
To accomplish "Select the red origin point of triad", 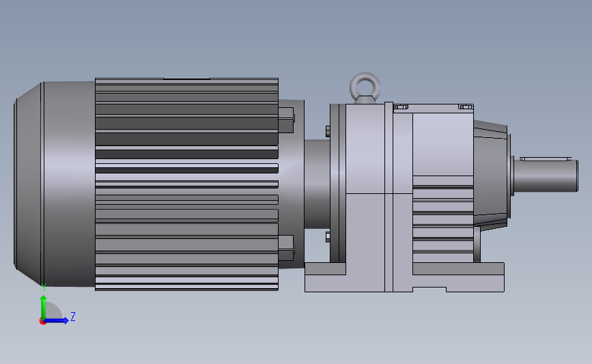I will tap(42, 322).
